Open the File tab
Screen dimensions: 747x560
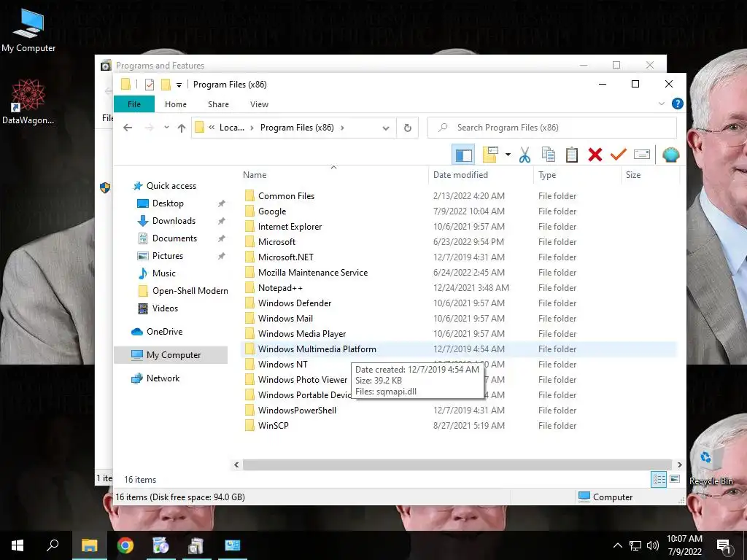point(134,104)
